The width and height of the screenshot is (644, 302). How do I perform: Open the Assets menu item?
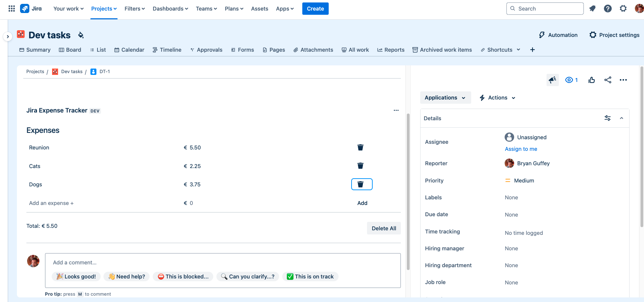[x=260, y=8]
